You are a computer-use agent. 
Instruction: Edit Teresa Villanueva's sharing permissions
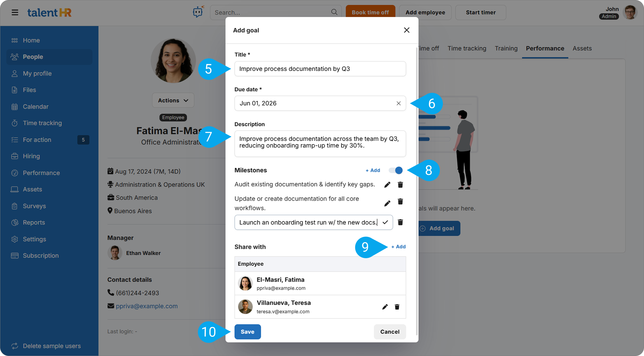click(x=385, y=307)
